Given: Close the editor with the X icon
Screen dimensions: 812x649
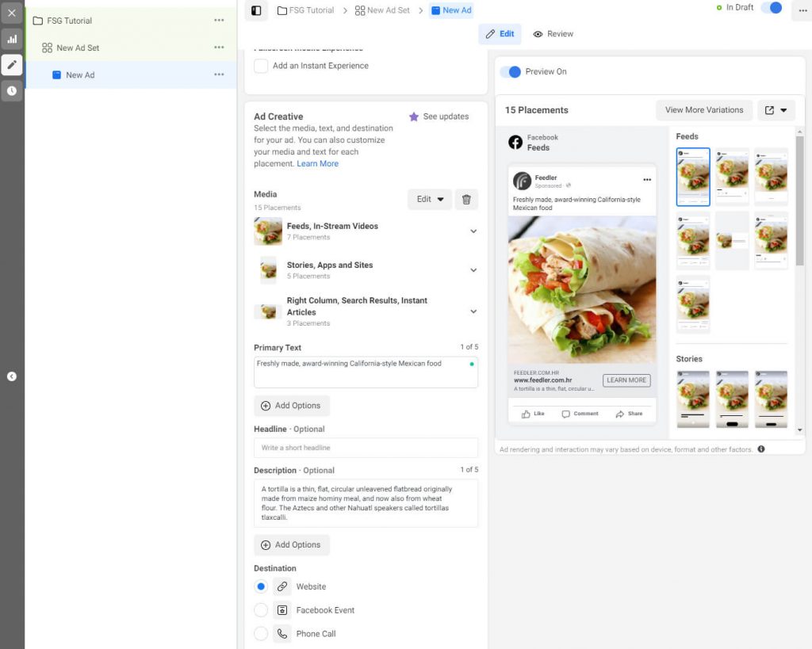Looking at the screenshot, I should coord(12,13).
